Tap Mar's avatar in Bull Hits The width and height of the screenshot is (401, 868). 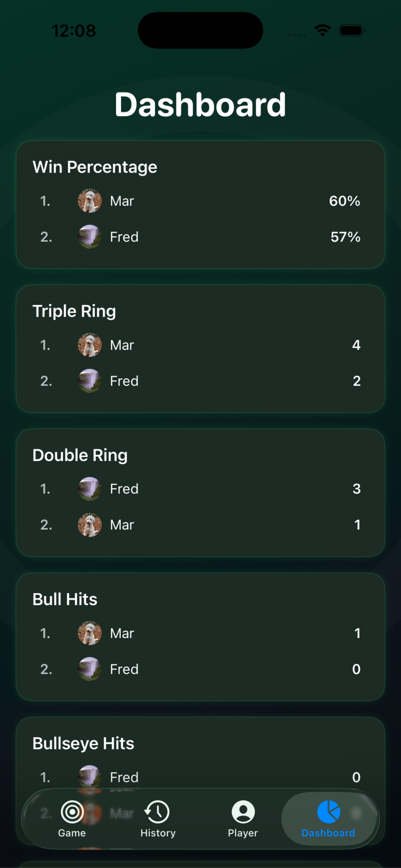click(90, 633)
